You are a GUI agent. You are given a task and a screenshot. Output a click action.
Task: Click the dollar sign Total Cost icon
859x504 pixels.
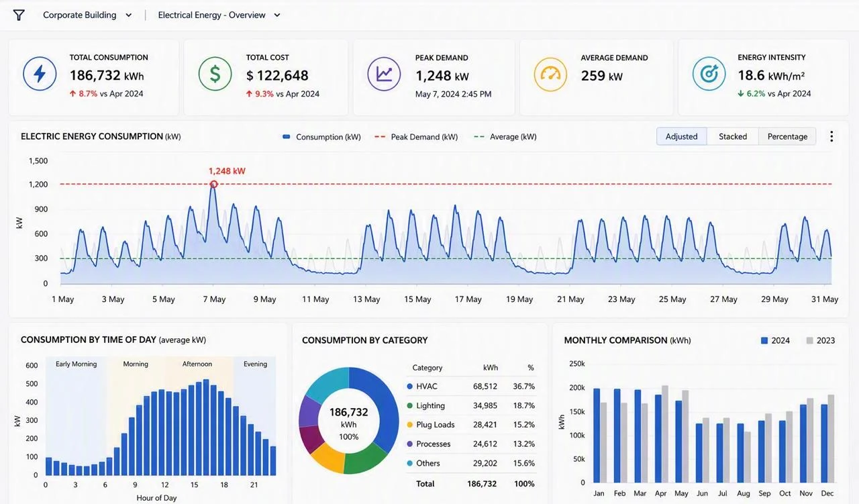[215, 74]
